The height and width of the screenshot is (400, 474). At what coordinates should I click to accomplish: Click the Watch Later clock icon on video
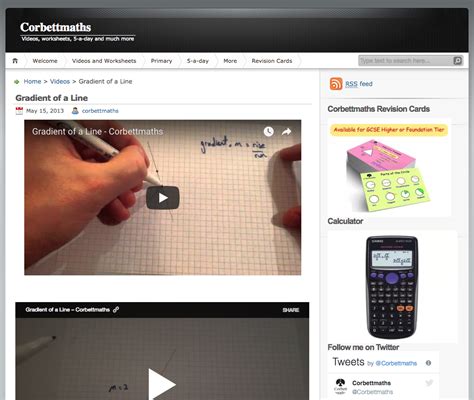pos(269,132)
